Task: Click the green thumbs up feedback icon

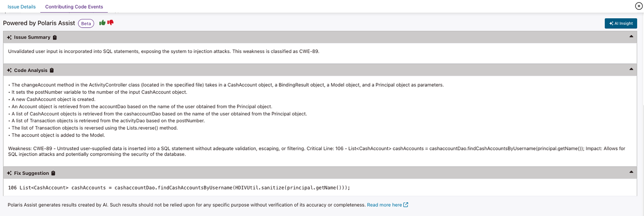Action: coord(102,23)
